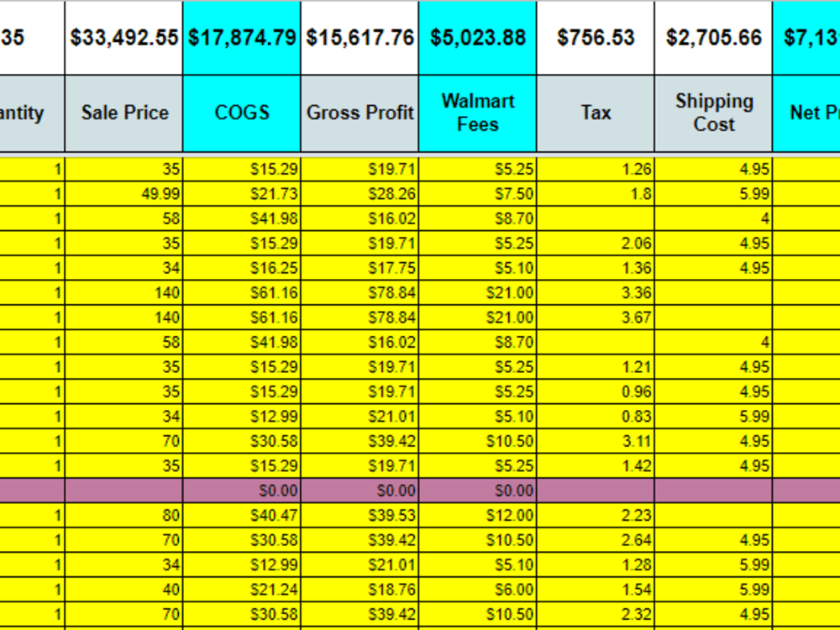Select the Walmart Fees column header
Screen dimensions: 840x630
pos(477,113)
